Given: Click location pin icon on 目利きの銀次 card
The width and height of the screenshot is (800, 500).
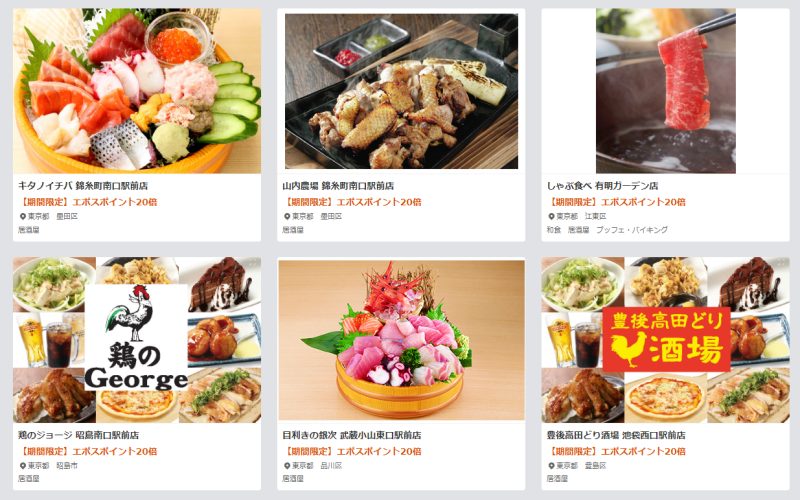Looking at the screenshot, I should [x=287, y=466].
